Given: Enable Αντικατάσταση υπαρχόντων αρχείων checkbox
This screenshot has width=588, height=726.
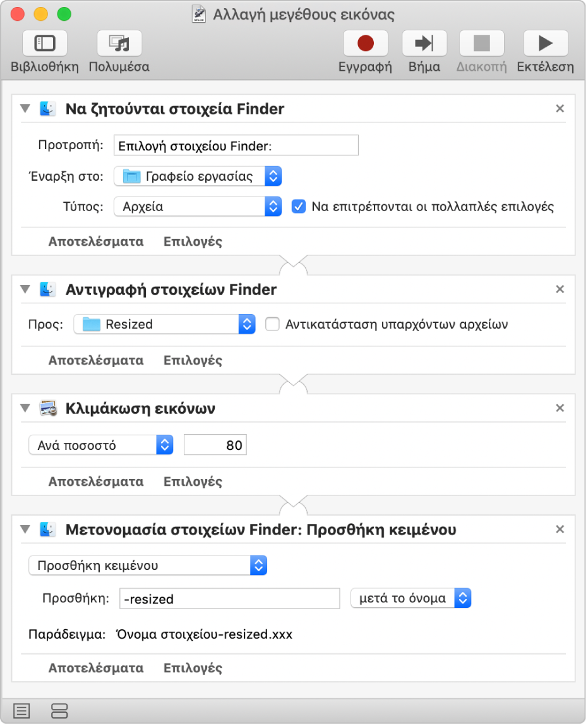Looking at the screenshot, I should pos(272,325).
